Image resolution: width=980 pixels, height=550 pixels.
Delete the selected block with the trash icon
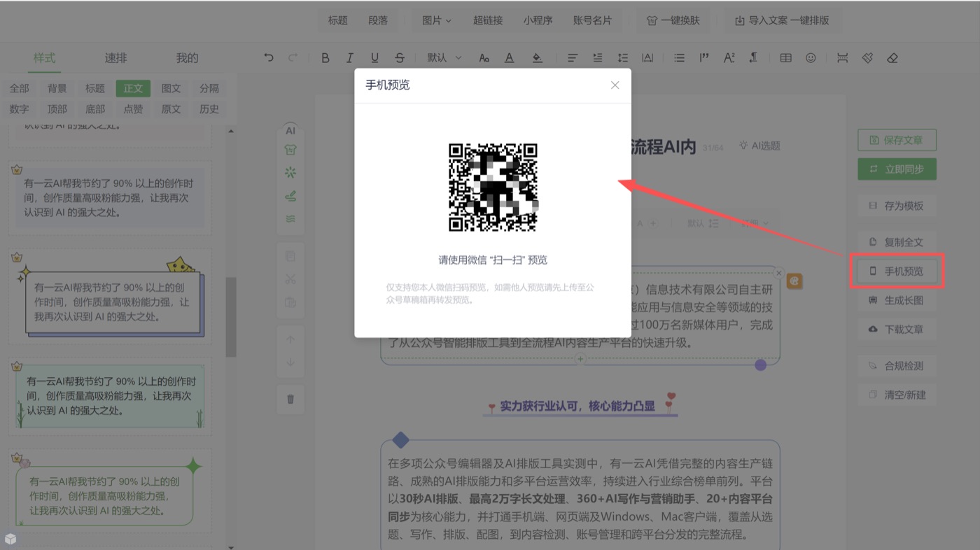pyautogui.click(x=290, y=400)
